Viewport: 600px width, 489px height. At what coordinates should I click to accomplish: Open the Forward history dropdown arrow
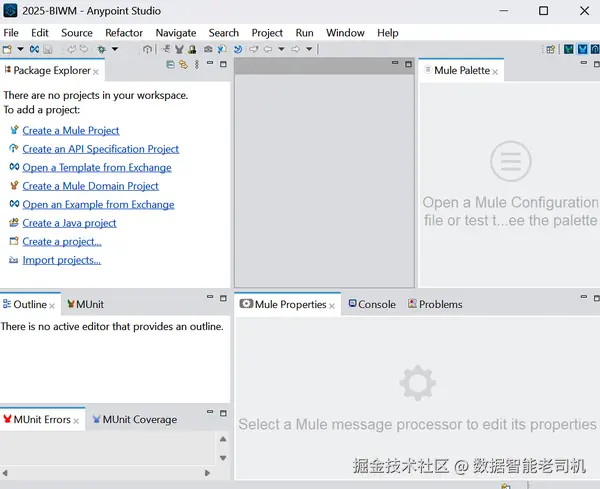(x=309, y=49)
